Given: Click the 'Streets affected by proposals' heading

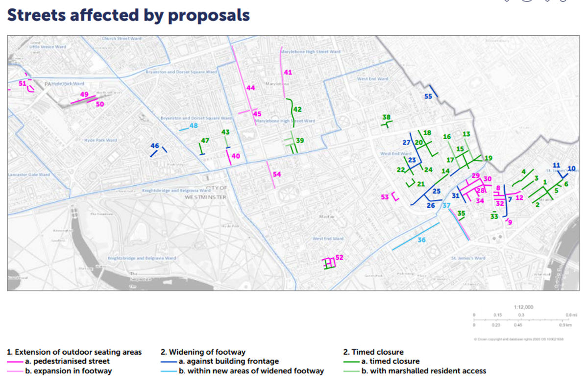Looking at the screenshot, I should 128,15.
